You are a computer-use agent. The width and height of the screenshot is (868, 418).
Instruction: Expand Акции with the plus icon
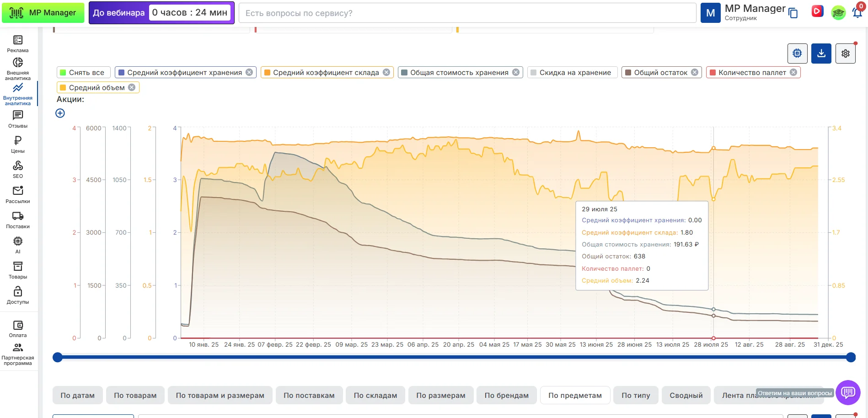pyautogui.click(x=60, y=113)
